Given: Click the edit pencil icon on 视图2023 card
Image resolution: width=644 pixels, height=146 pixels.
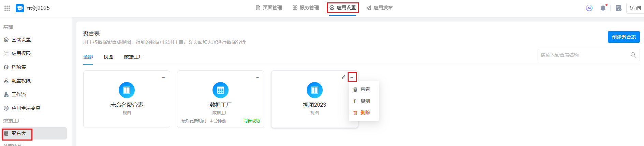Looking at the screenshot, I should click(343, 77).
